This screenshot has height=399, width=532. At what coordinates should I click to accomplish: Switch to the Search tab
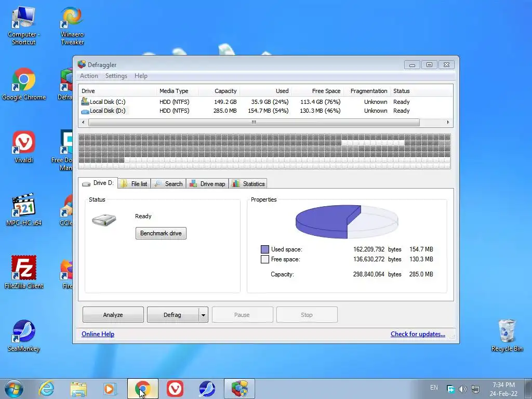click(169, 183)
